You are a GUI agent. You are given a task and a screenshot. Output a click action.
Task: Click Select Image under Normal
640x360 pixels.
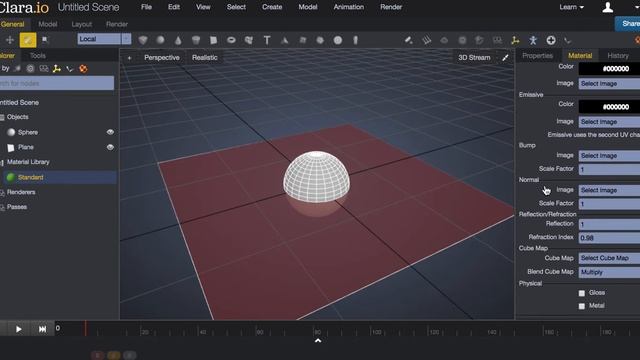(609, 190)
